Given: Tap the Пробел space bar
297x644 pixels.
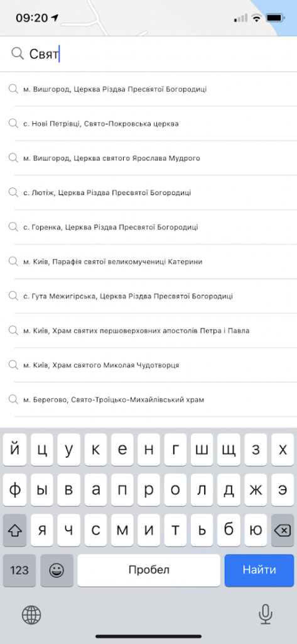Looking at the screenshot, I should [x=149, y=570].
